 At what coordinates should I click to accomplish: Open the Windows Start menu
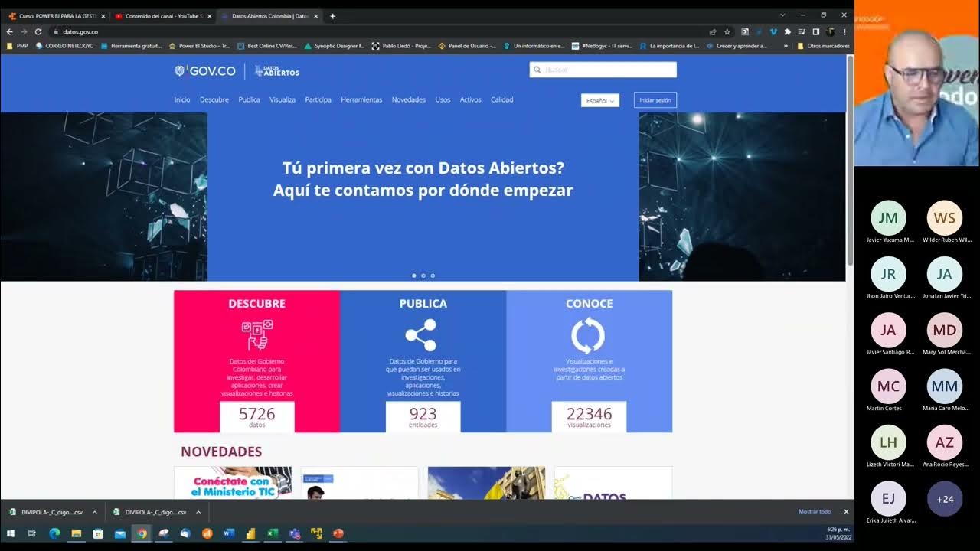click(x=11, y=533)
